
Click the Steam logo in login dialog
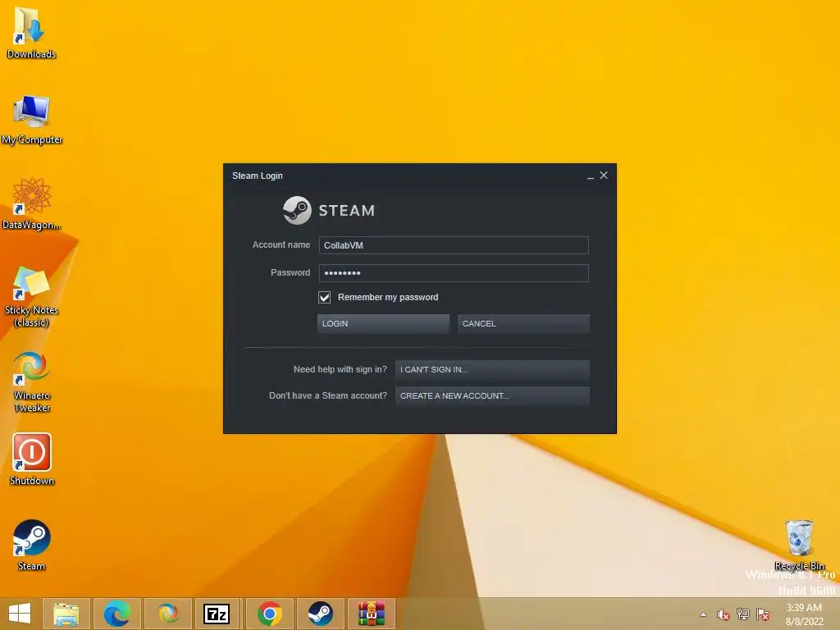(329, 210)
